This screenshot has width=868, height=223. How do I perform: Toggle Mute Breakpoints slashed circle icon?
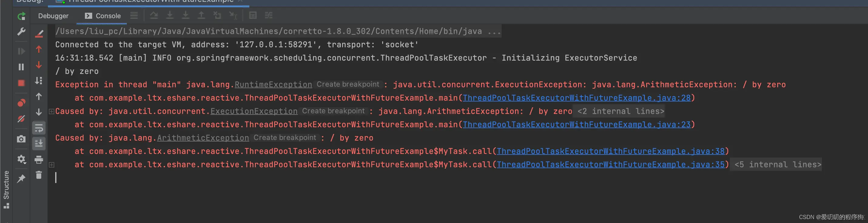21,118
